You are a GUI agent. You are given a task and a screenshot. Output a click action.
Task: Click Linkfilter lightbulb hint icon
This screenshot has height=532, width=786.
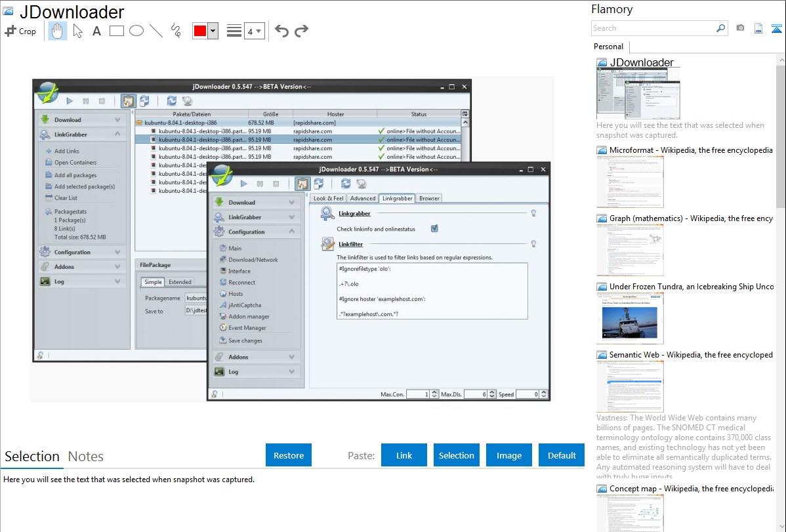pyautogui.click(x=533, y=244)
